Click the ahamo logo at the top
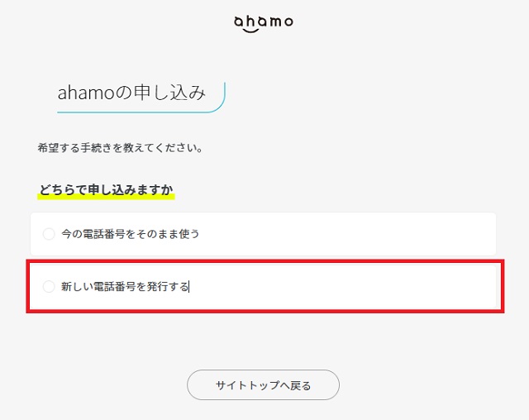 [x=264, y=24]
